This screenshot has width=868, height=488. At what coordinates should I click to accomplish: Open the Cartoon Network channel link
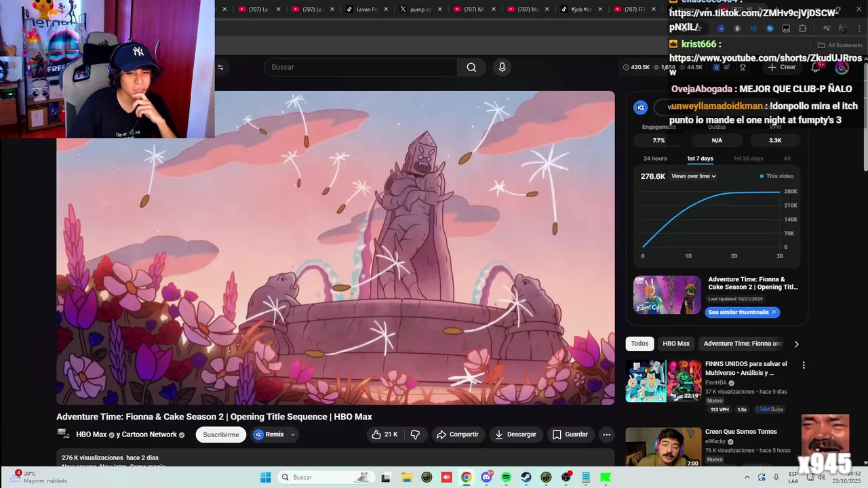tap(149, 434)
